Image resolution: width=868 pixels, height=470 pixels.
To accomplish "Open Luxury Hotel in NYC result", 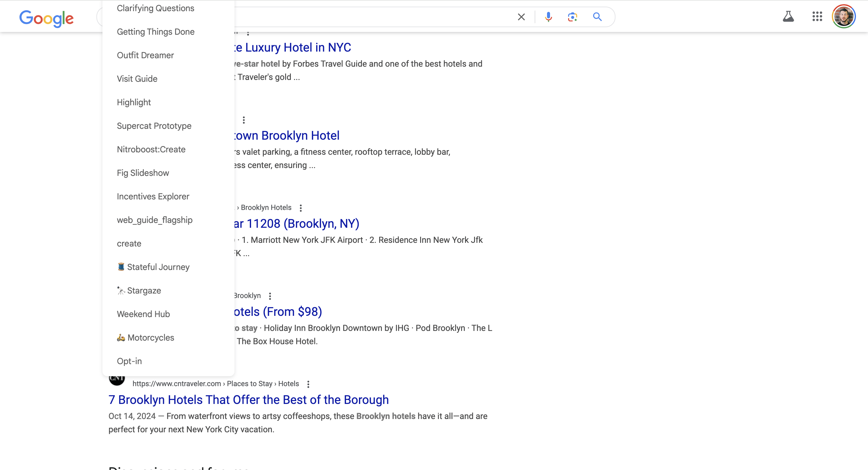I will [x=292, y=48].
